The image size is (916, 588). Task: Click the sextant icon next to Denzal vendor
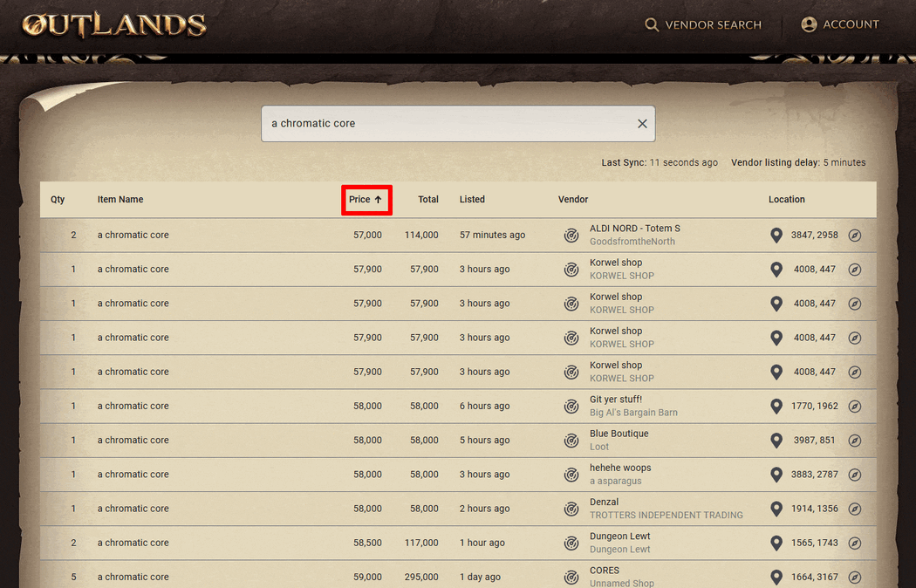tap(571, 509)
